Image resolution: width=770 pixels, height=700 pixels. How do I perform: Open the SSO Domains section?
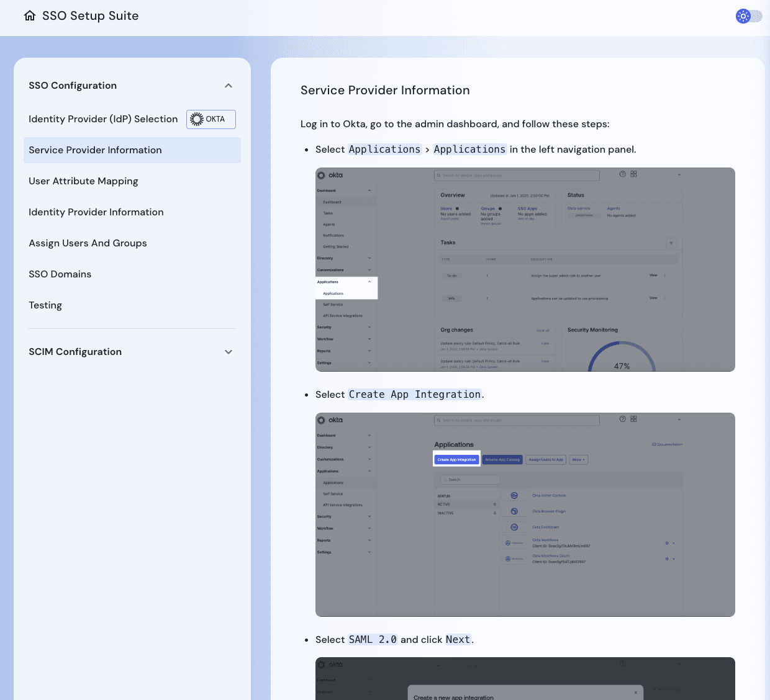(x=60, y=274)
